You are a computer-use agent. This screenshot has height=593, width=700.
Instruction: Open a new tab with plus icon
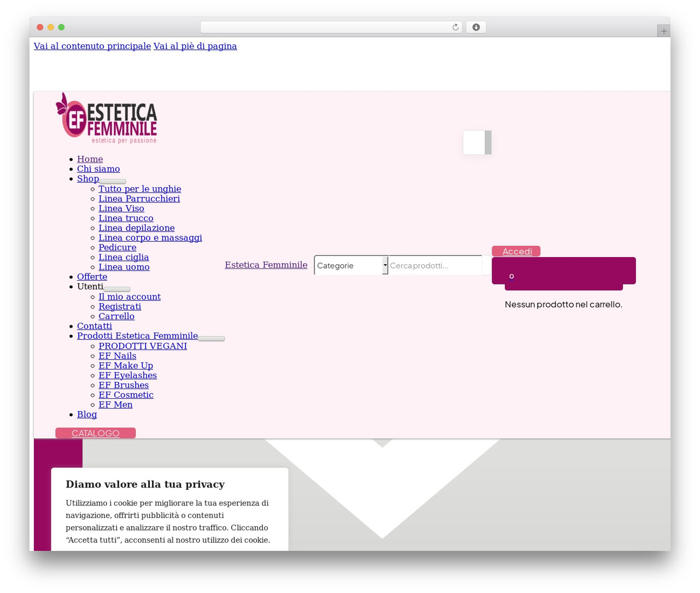click(x=663, y=31)
